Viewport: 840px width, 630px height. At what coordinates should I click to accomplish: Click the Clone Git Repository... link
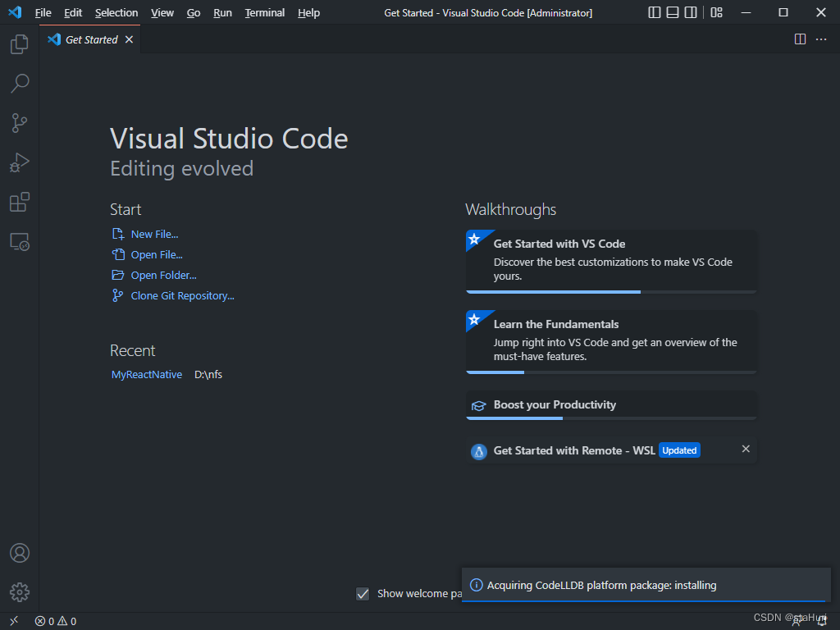(x=182, y=295)
